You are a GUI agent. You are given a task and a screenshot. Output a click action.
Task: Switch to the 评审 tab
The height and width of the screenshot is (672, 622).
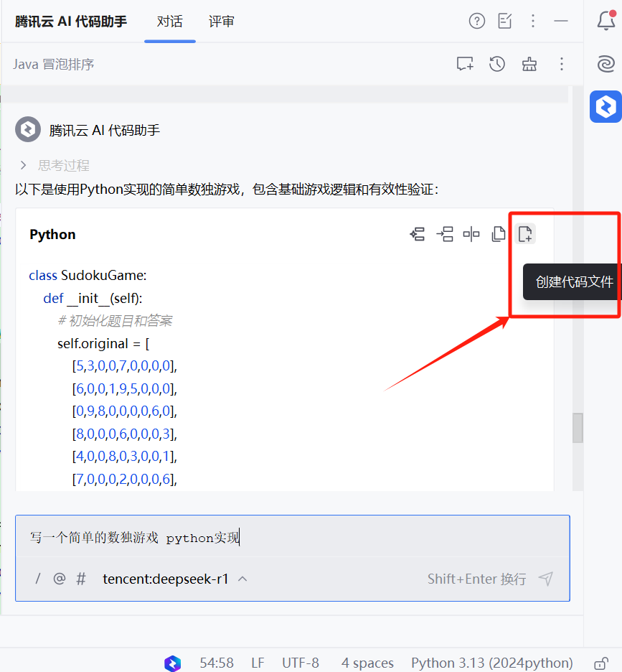click(x=221, y=22)
